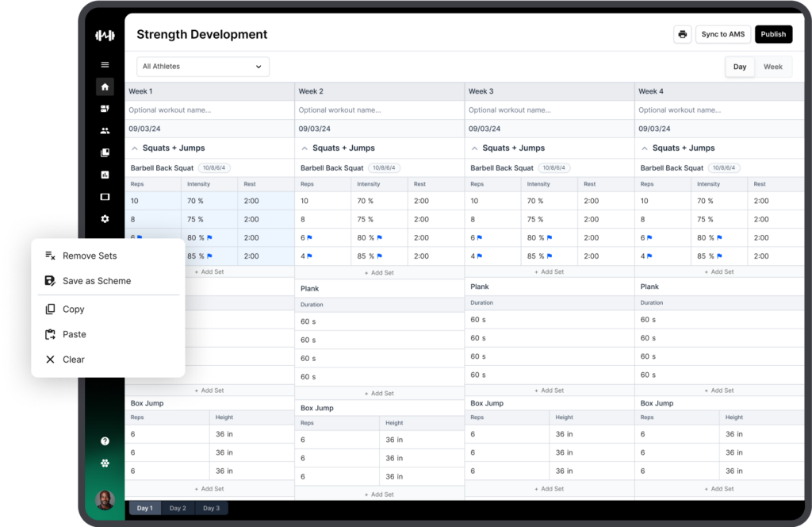Click Week 1 optional workout name field
The image size is (812, 527).
(209, 110)
